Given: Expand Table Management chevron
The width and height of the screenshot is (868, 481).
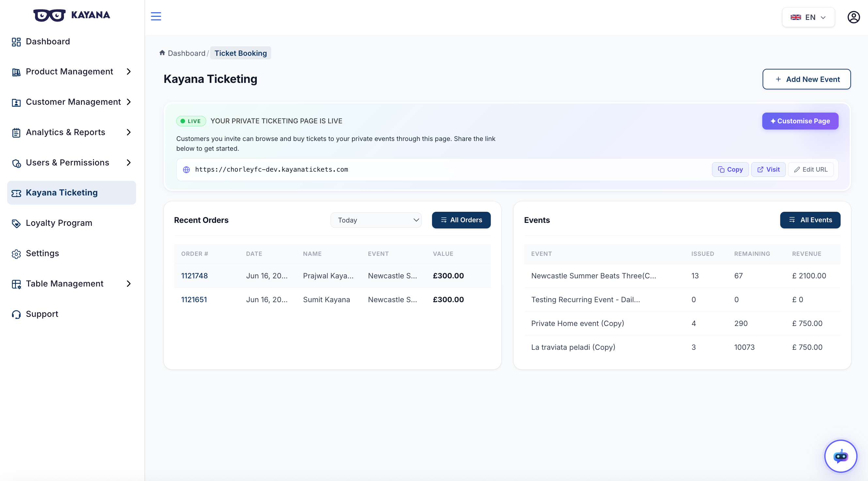Looking at the screenshot, I should click(128, 284).
